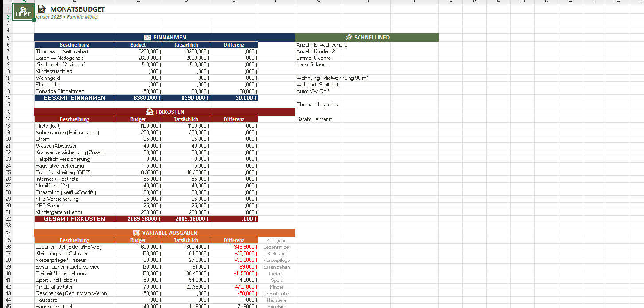The width and height of the screenshot is (644, 308).
Task: Click the 'Januar 2025 • Familie Müller' subtitle
Action: (67, 17)
